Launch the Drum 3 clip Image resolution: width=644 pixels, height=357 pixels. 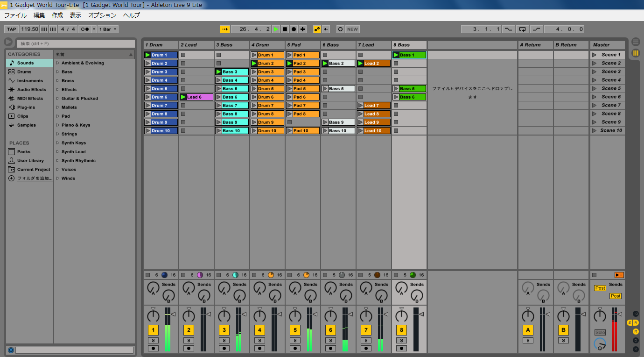coord(148,72)
